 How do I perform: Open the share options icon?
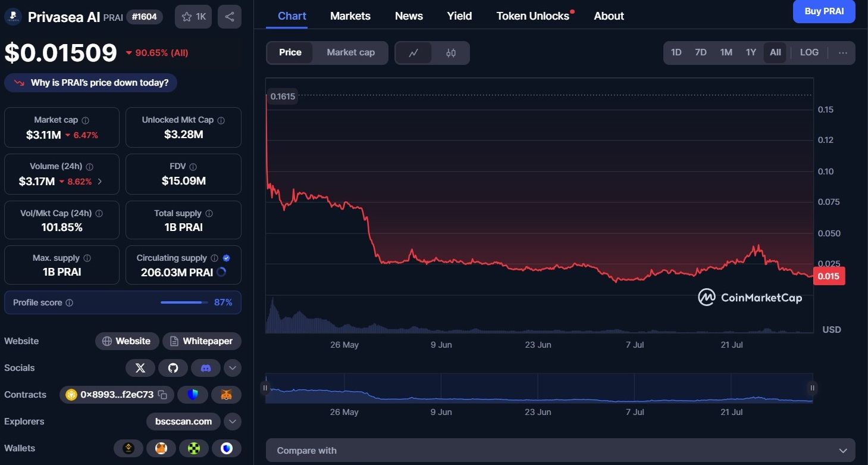tap(230, 17)
